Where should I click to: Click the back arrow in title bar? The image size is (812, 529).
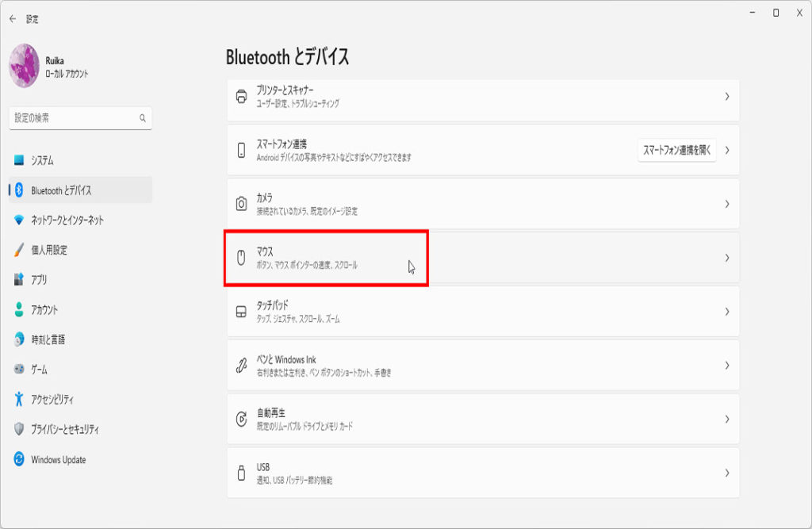(x=13, y=18)
